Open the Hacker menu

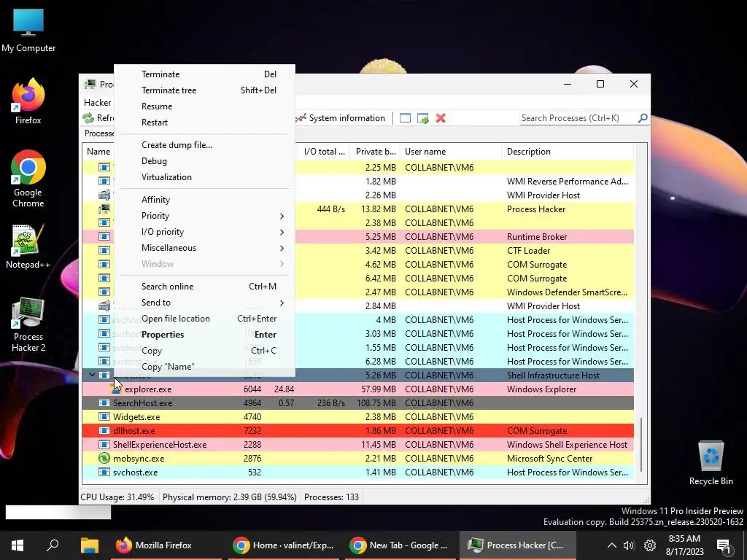(97, 103)
